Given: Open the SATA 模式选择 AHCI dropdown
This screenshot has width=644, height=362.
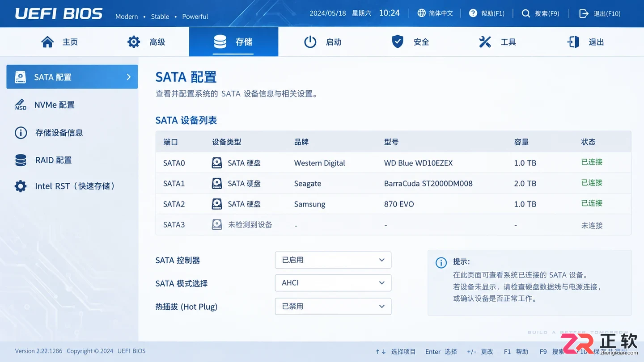Looking at the screenshot, I should click(333, 283).
